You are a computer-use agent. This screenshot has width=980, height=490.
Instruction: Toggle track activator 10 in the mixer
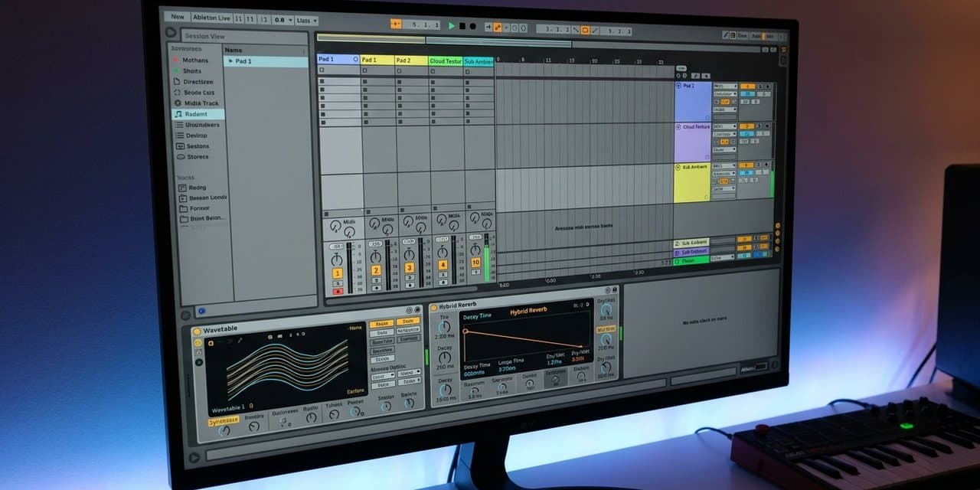coord(475,263)
